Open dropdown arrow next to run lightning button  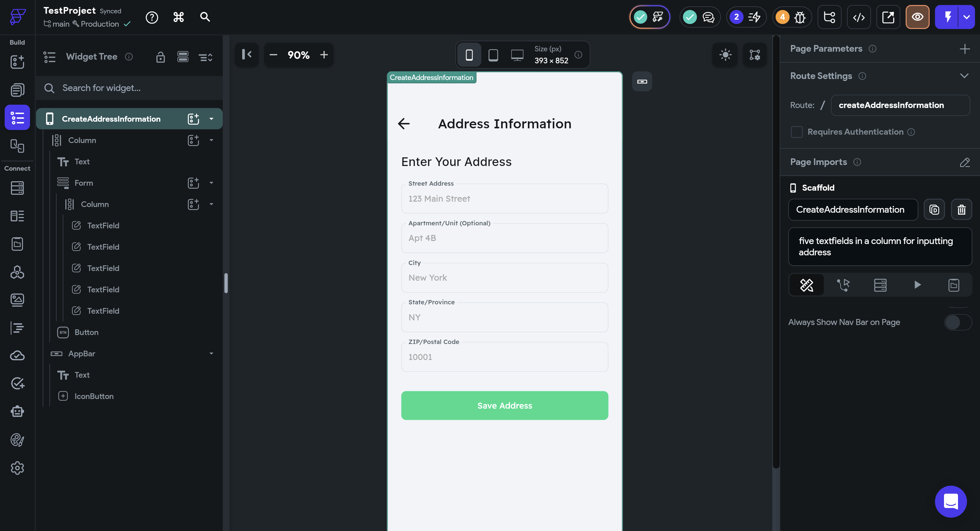[x=966, y=17]
